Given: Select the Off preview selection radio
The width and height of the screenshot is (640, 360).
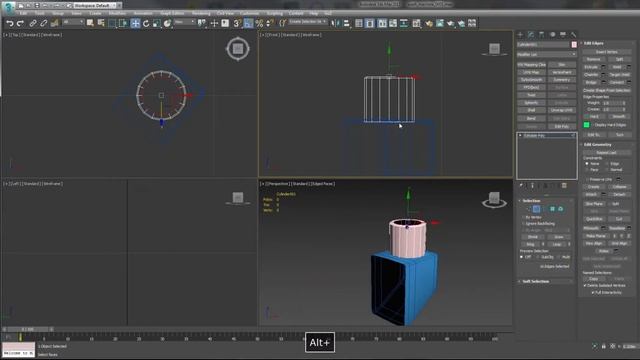Looking at the screenshot, I should [x=521, y=257].
